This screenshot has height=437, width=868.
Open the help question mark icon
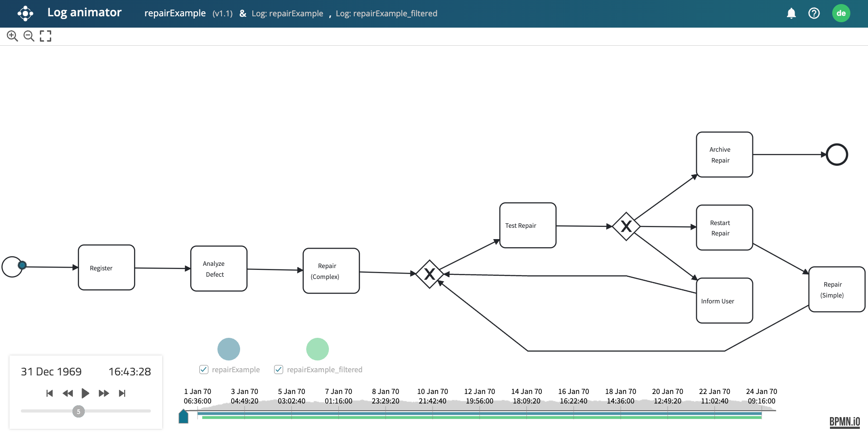(x=814, y=14)
